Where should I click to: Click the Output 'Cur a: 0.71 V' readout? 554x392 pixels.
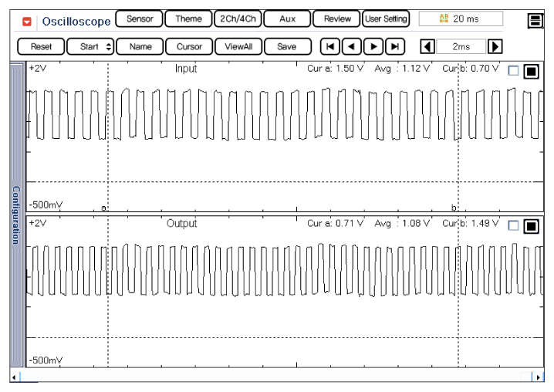(335, 224)
